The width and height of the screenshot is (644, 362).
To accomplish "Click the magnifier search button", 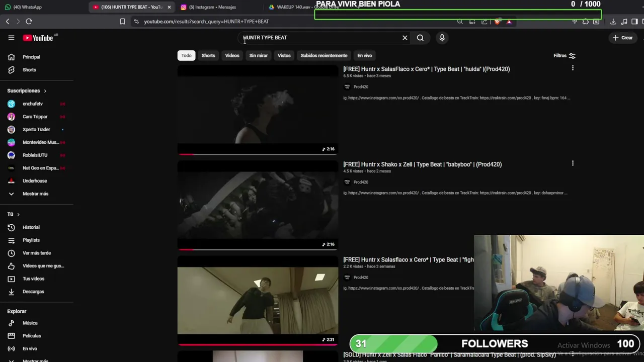I will tap(420, 38).
